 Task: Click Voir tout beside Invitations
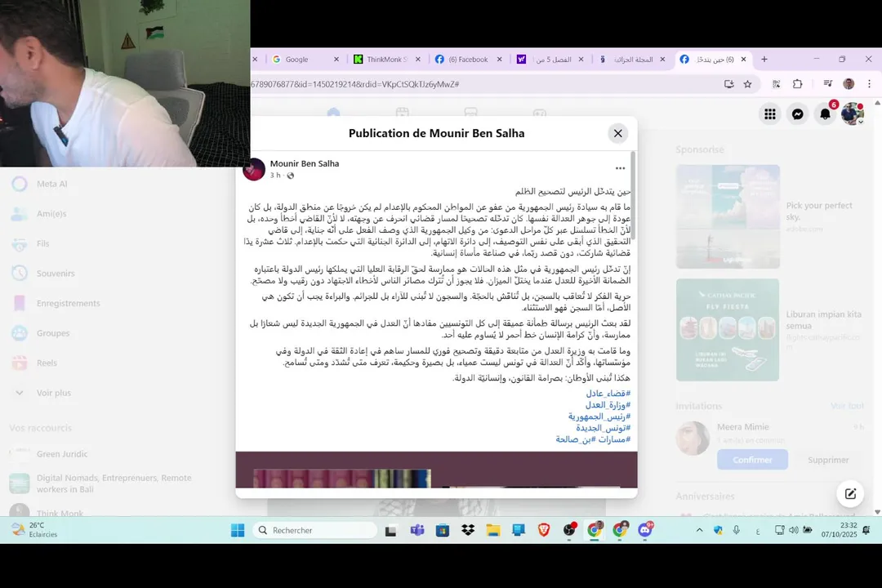click(x=847, y=406)
